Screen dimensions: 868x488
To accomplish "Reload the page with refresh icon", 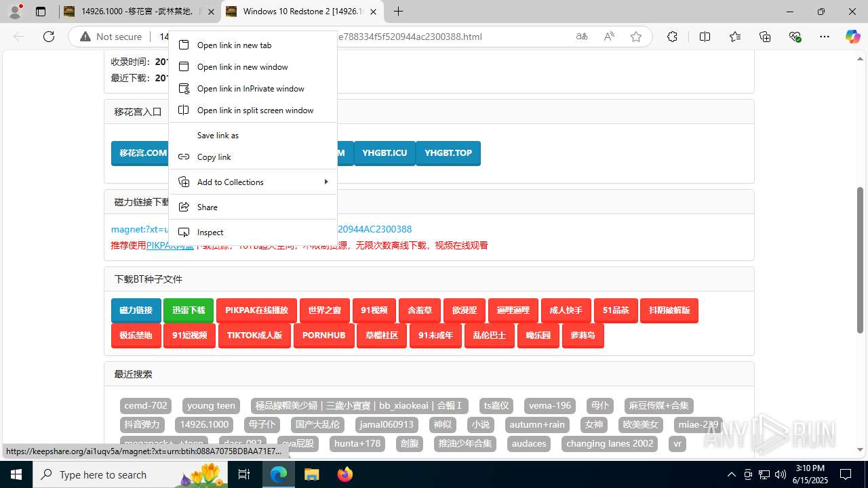I will pyautogui.click(x=49, y=37).
